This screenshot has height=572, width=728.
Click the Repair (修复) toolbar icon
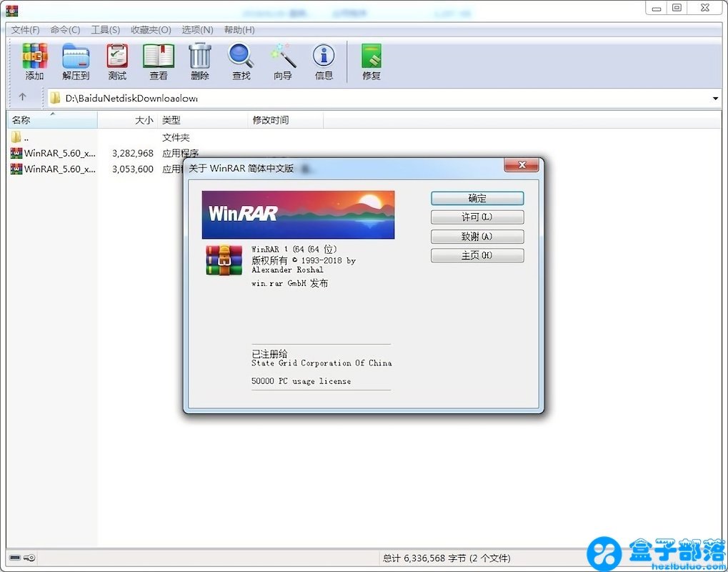pyautogui.click(x=372, y=61)
